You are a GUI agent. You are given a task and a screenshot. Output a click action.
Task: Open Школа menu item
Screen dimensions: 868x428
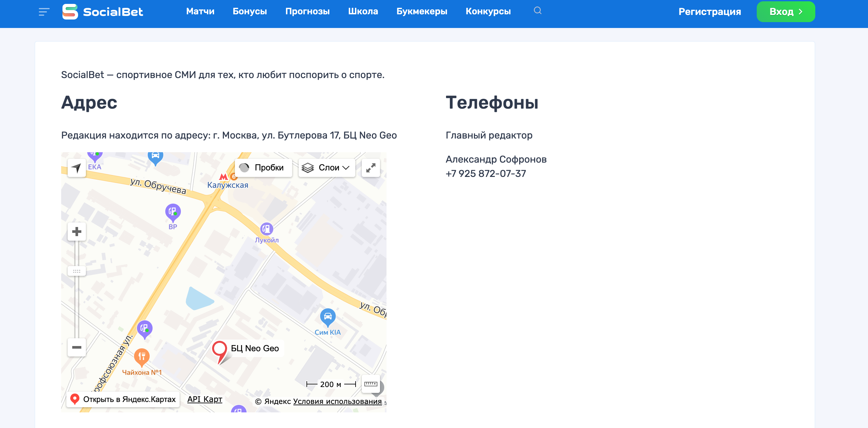pos(363,11)
